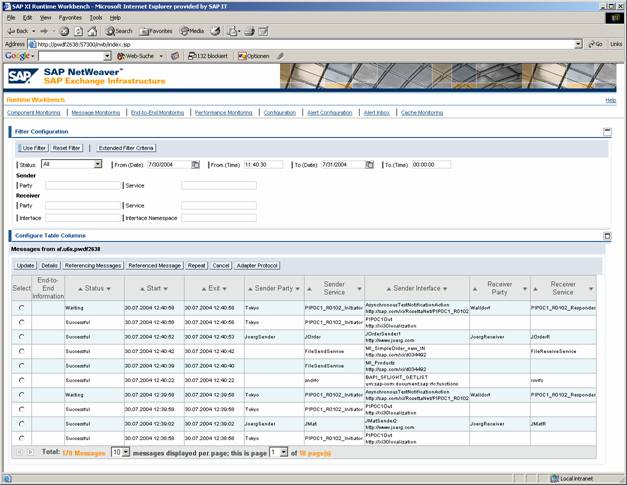The width and height of the screenshot is (627, 485).
Task: Sort Start column descending
Action: pyautogui.click(x=166, y=289)
